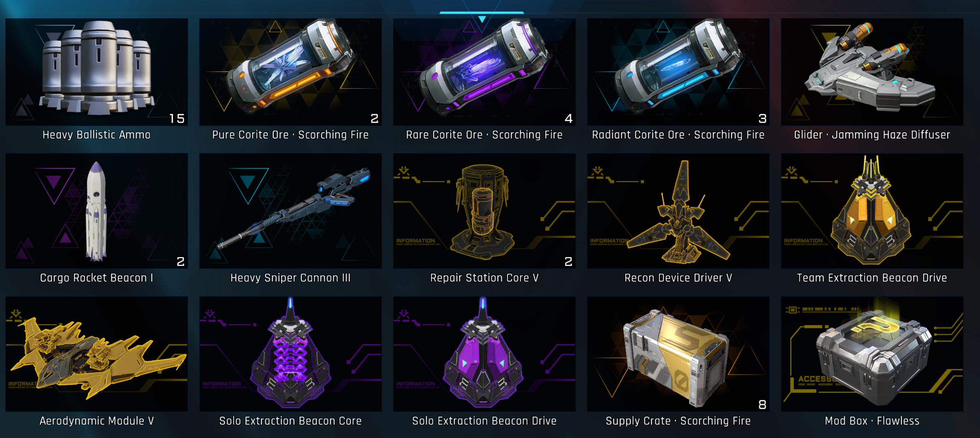Select the Recon Device Driver V blueprint

point(678,211)
